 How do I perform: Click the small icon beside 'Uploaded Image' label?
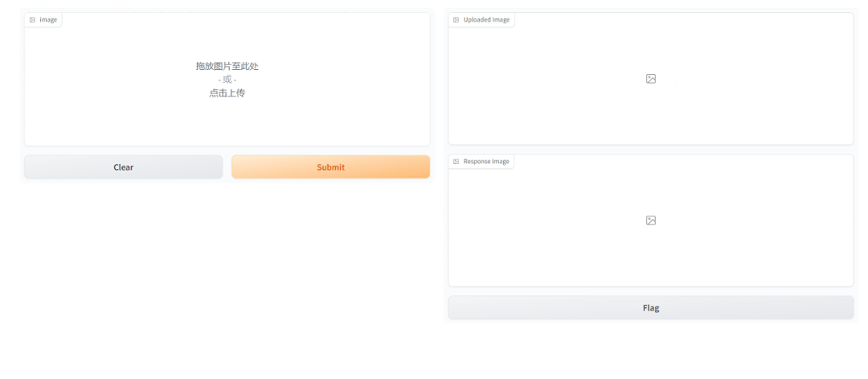click(457, 20)
